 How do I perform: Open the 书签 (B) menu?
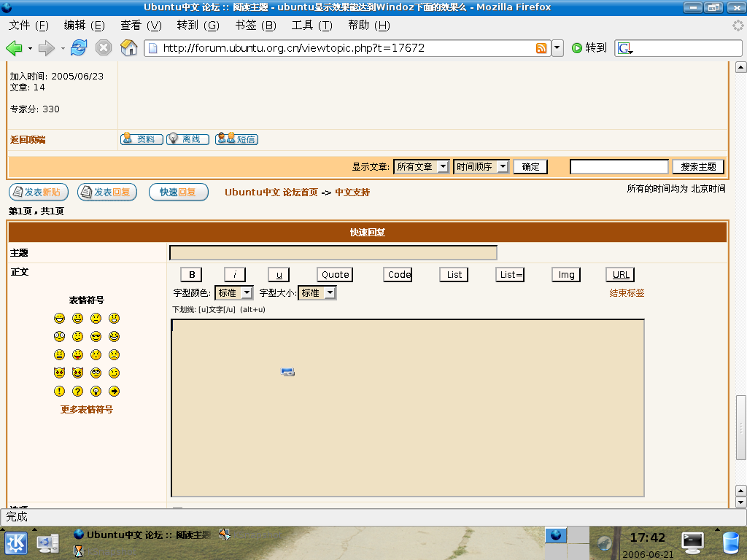pos(255,26)
